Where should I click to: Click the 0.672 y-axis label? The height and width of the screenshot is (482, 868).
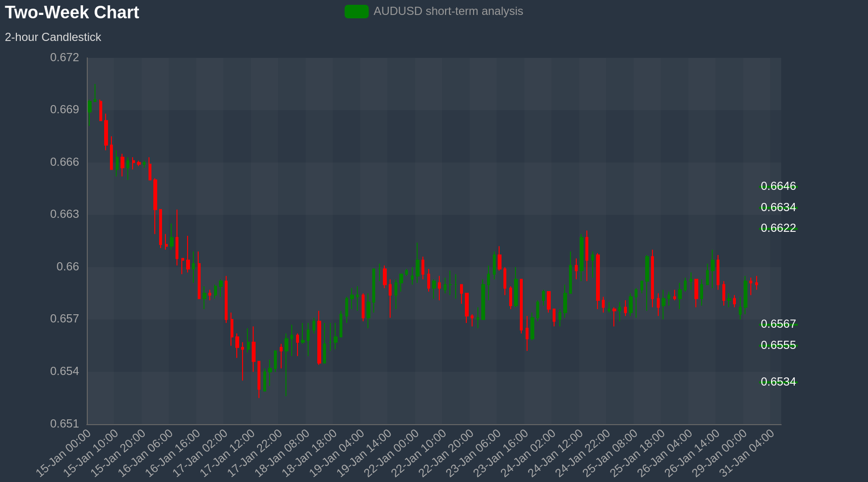pos(65,58)
